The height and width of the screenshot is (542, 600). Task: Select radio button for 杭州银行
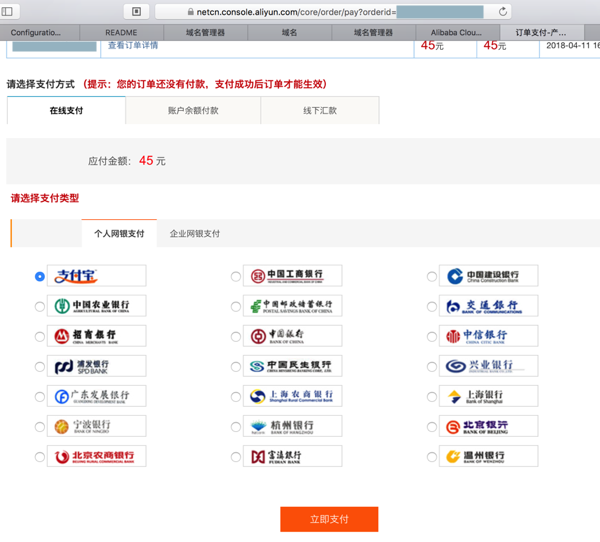236,427
